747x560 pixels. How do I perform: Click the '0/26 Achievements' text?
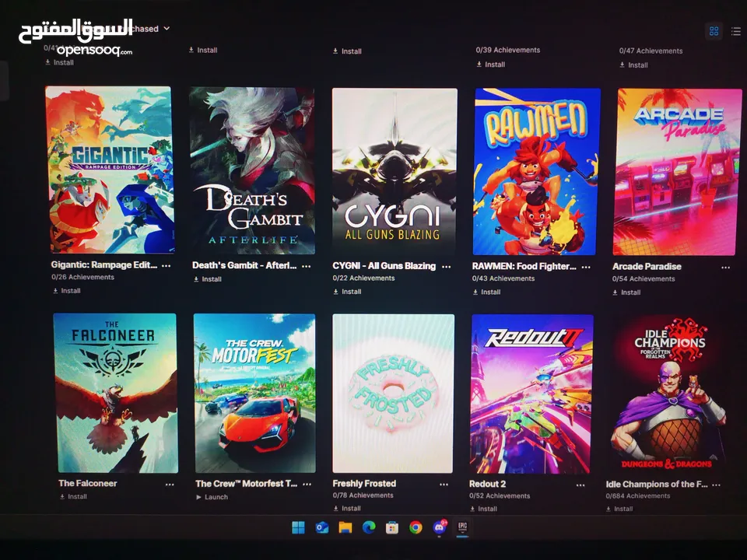(83, 277)
